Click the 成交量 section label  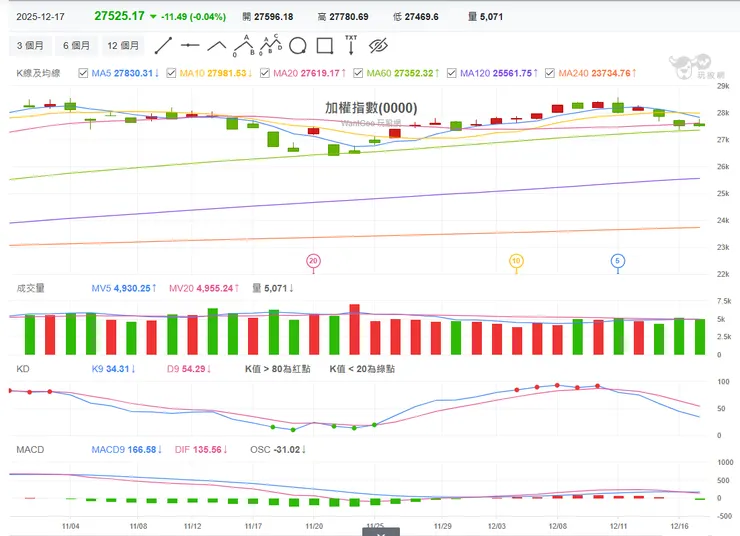point(30,288)
